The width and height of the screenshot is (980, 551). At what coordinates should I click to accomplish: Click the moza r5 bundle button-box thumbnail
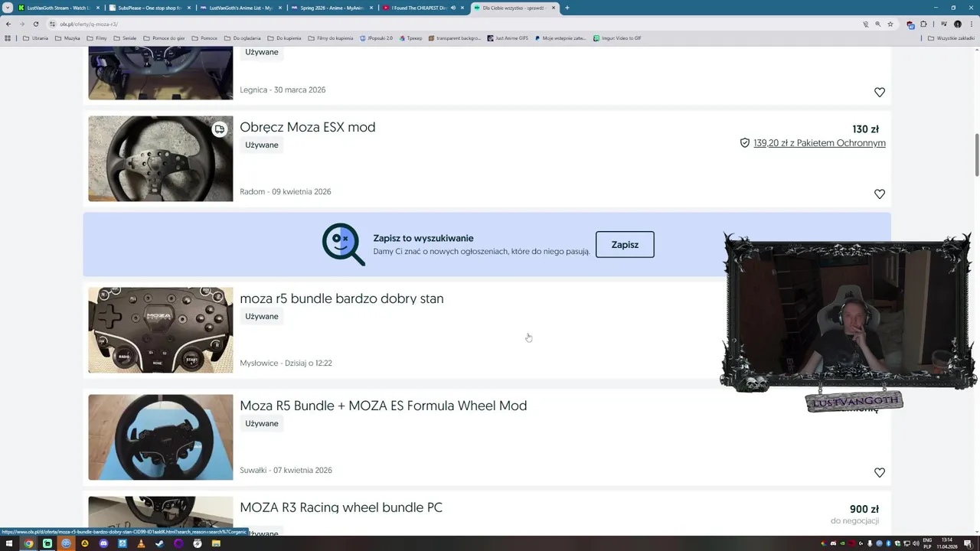click(x=160, y=330)
